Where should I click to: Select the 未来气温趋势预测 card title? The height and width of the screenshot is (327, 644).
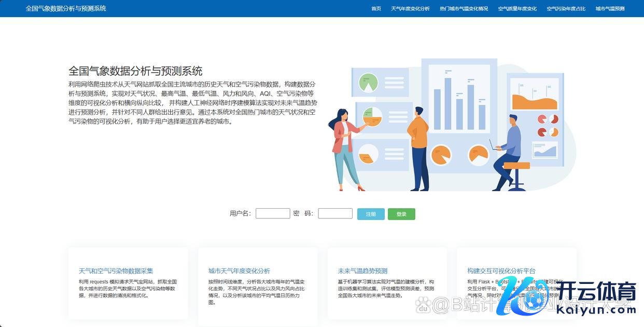(x=362, y=271)
